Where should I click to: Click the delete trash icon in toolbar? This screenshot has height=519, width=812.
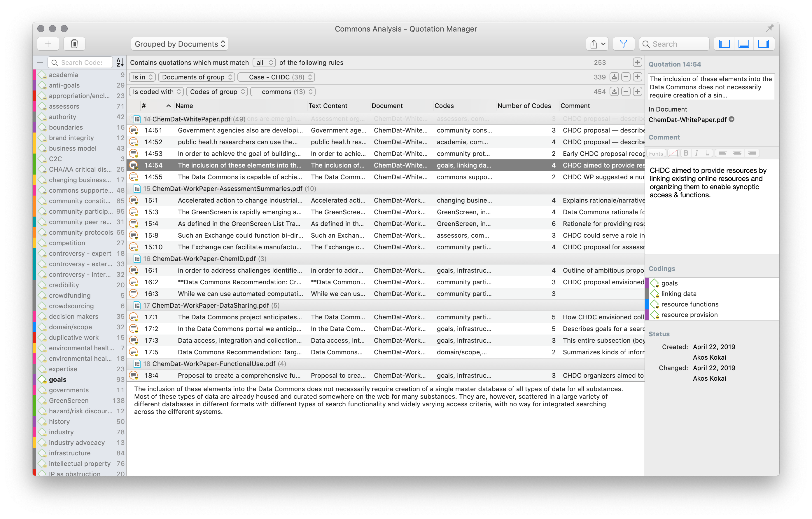tap(74, 44)
